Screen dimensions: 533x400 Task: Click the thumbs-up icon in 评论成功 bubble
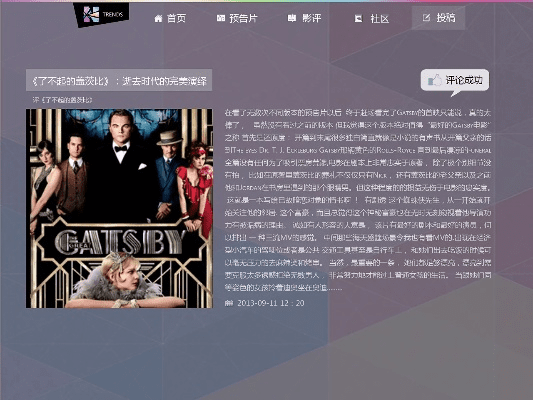[x=434, y=80]
